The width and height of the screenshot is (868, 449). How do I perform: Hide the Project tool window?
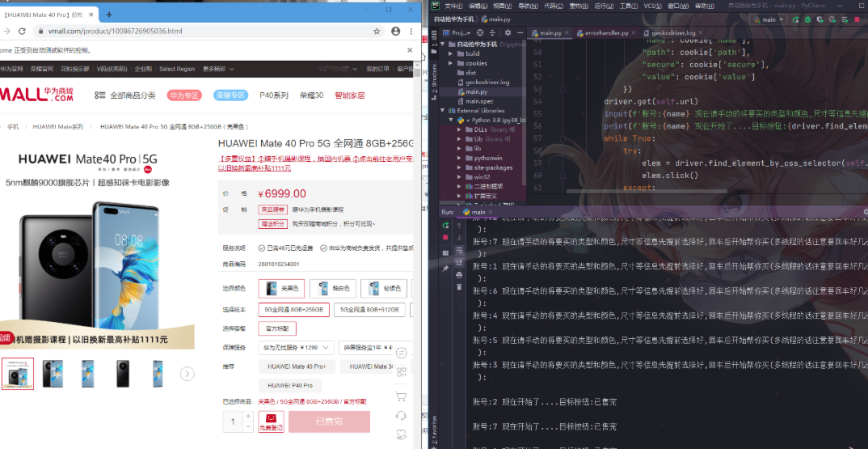519,32
